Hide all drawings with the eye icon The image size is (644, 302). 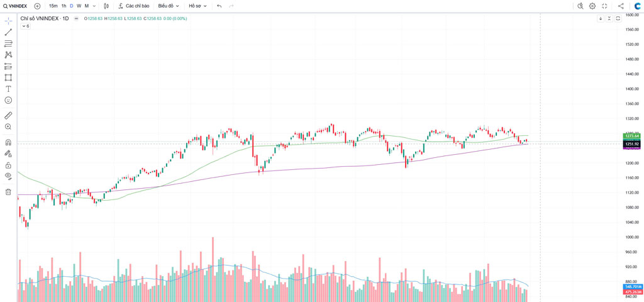pos(8,176)
